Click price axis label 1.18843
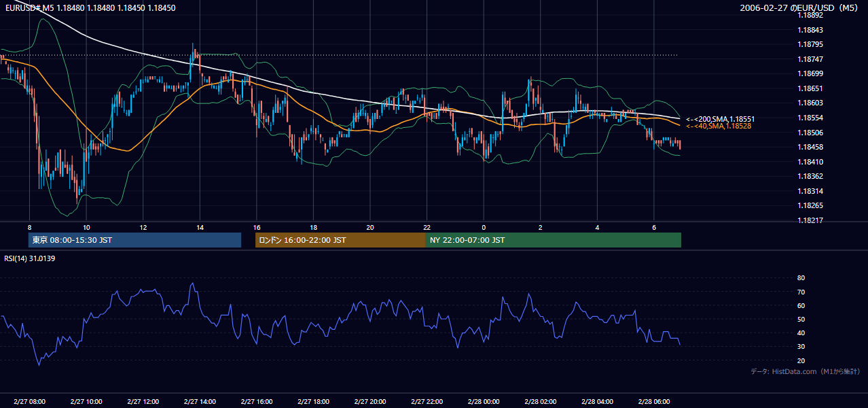The height and width of the screenshot is (408, 868). coord(810,30)
